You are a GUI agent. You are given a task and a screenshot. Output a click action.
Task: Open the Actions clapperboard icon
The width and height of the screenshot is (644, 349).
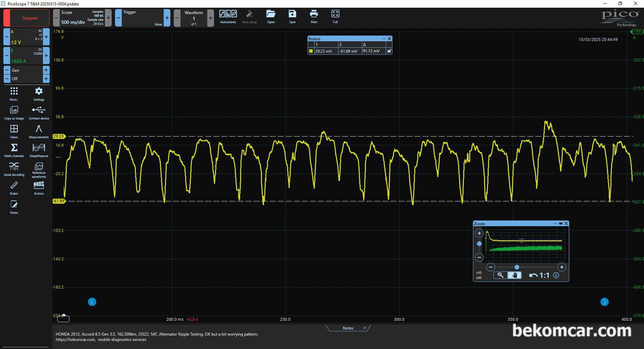pyautogui.click(x=39, y=188)
